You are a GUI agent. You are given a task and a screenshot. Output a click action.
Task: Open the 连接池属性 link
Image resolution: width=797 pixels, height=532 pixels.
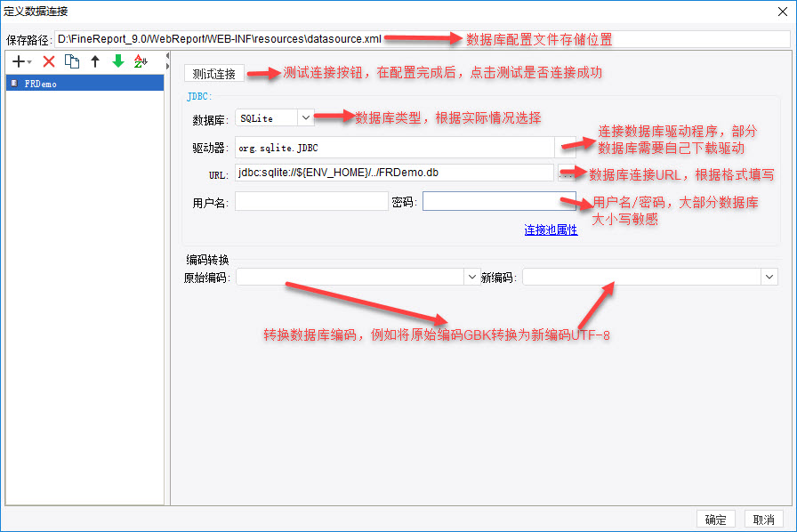click(x=551, y=230)
